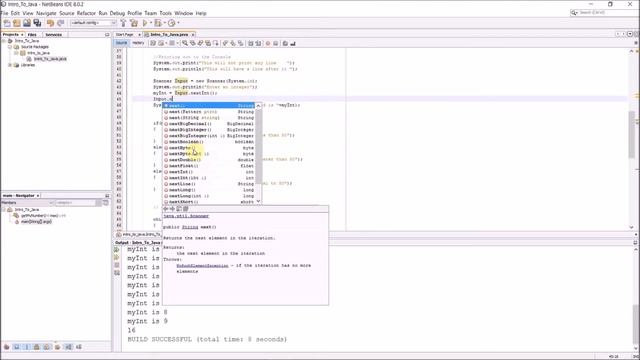The width and height of the screenshot is (640, 360).
Task: Select nextInt() in the completion list
Action: point(209,172)
